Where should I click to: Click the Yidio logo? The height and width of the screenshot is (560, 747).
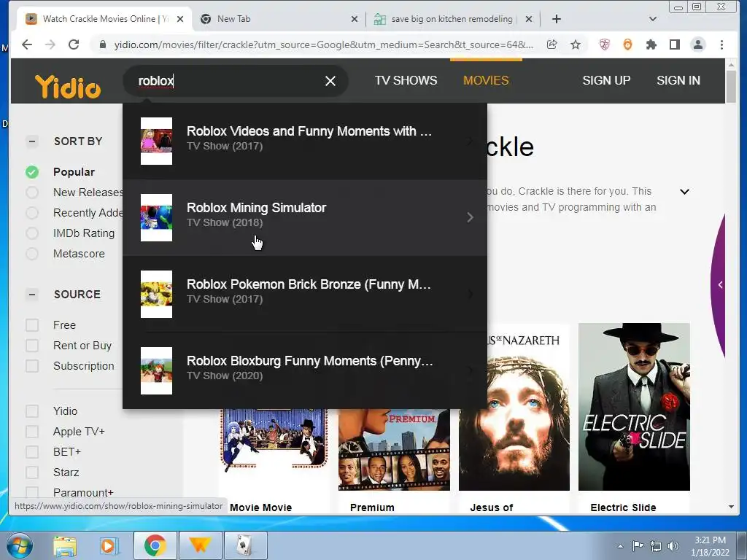click(x=68, y=86)
